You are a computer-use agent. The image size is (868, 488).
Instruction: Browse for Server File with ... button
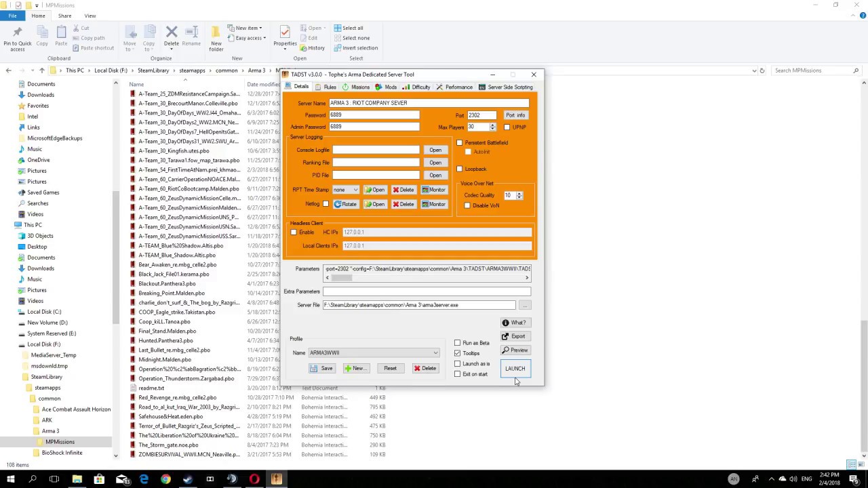coord(525,306)
